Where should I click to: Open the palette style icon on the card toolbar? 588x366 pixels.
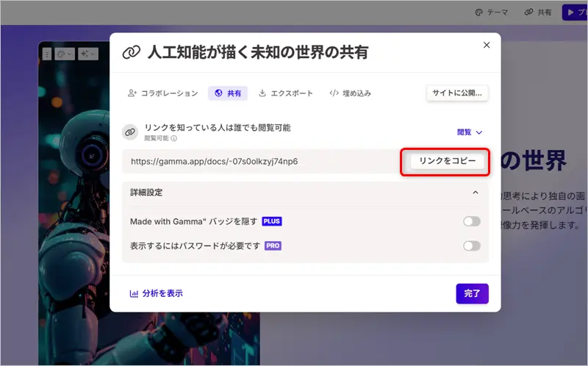point(64,54)
